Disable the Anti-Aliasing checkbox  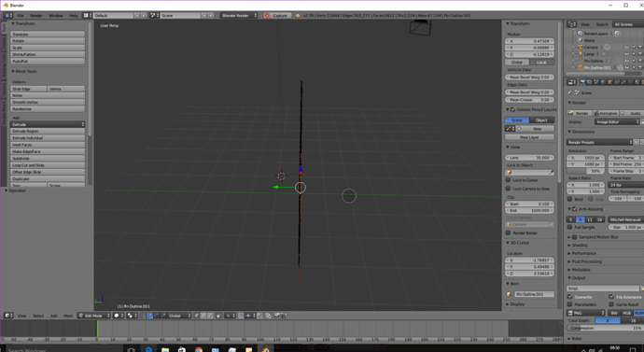(575, 209)
